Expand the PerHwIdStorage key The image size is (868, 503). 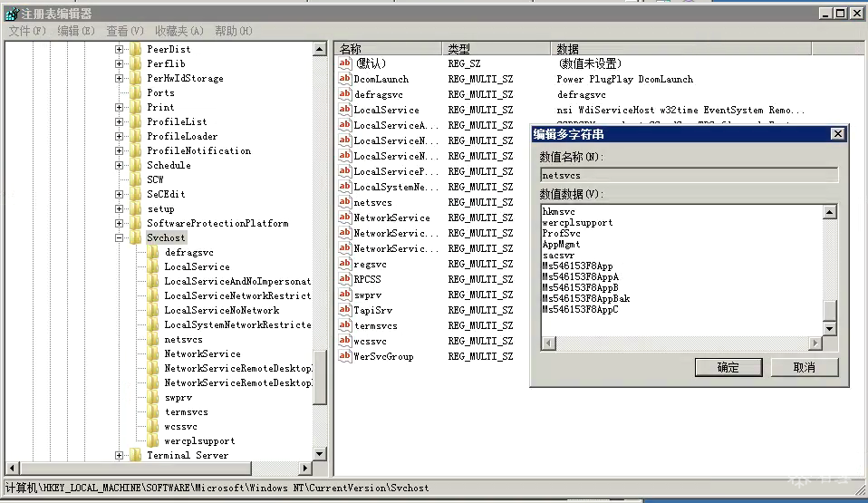pos(119,78)
